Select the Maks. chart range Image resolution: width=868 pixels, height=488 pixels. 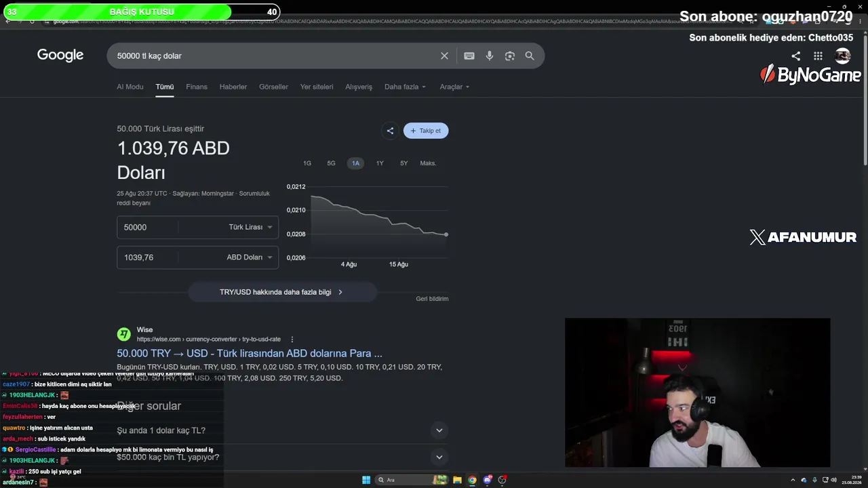pyautogui.click(x=428, y=163)
